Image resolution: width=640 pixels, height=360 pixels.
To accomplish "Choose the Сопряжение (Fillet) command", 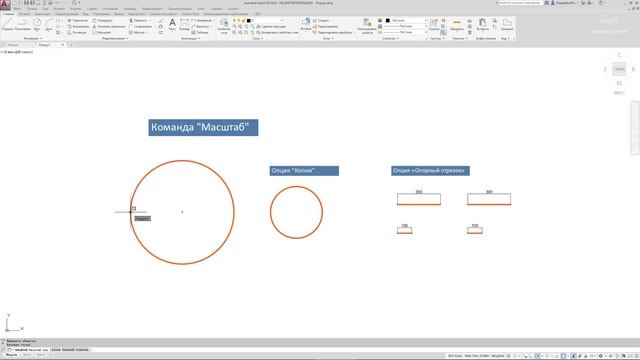I will coord(139,27).
